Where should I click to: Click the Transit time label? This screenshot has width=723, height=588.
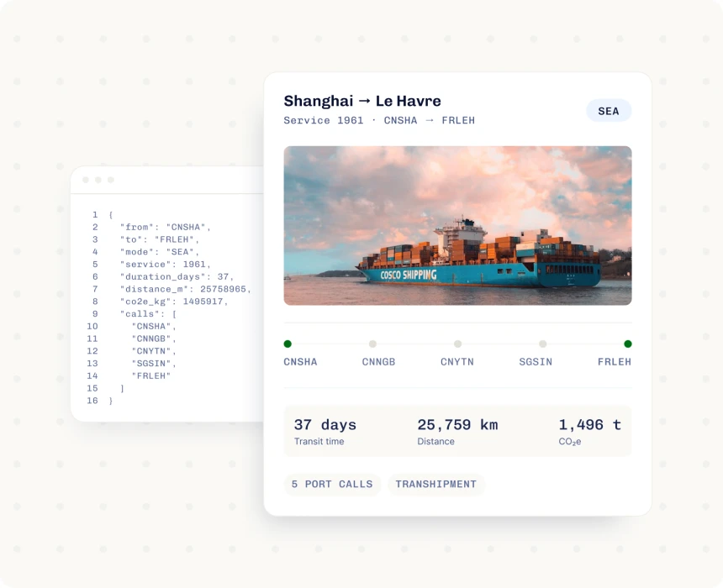point(319,442)
